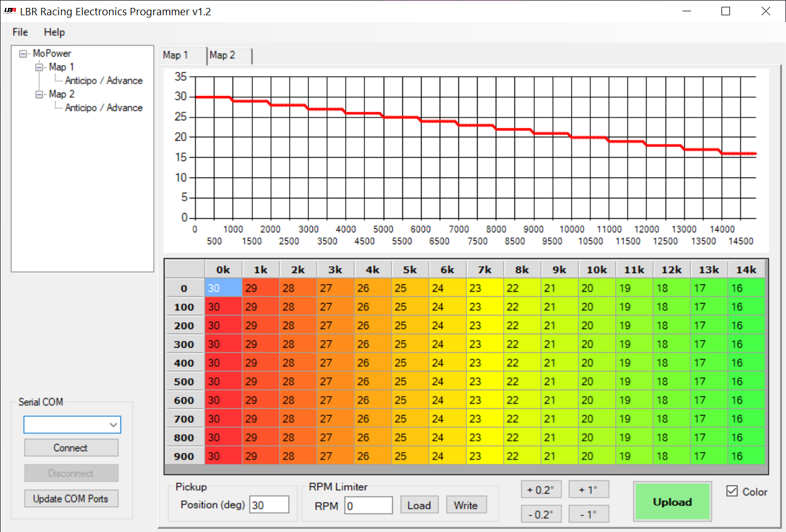Focus the RPM Limiter RPM field
The width and height of the screenshot is (786, 532).
(x=368, y=505)
